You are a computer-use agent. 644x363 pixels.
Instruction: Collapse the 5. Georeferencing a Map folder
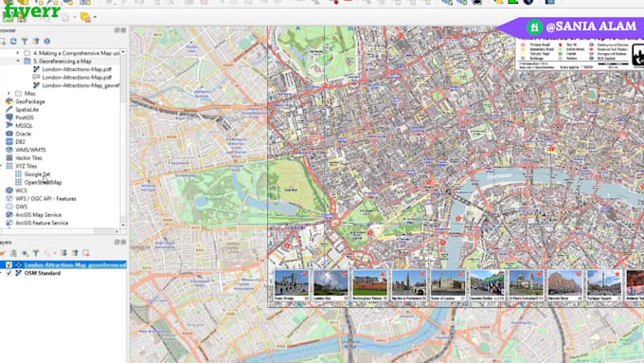click(18, 62)
